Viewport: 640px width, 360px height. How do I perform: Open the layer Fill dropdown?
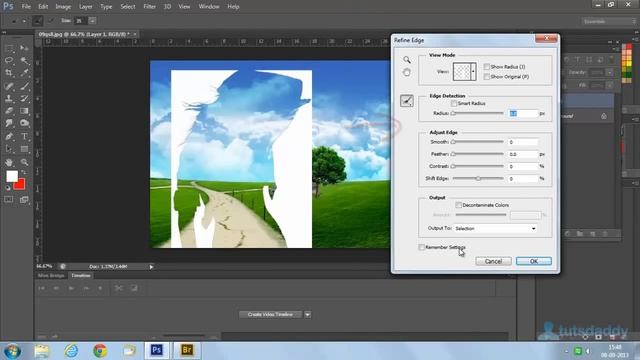609,85
